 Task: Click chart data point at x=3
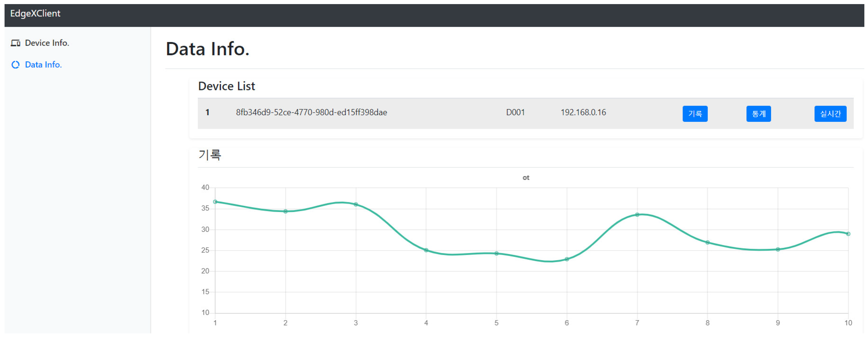tap(355, 204)
